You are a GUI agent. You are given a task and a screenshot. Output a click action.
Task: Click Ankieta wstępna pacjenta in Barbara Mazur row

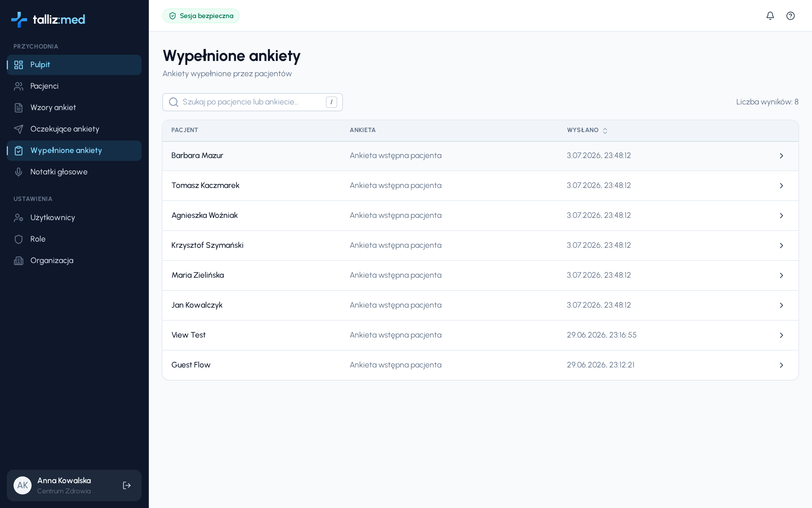[x=395, y=156]
